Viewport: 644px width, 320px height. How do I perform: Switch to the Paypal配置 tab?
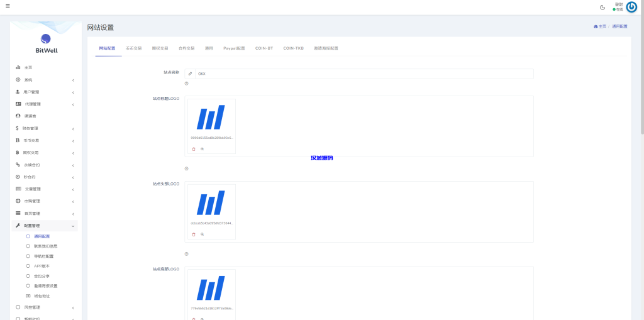pos(234,48)
